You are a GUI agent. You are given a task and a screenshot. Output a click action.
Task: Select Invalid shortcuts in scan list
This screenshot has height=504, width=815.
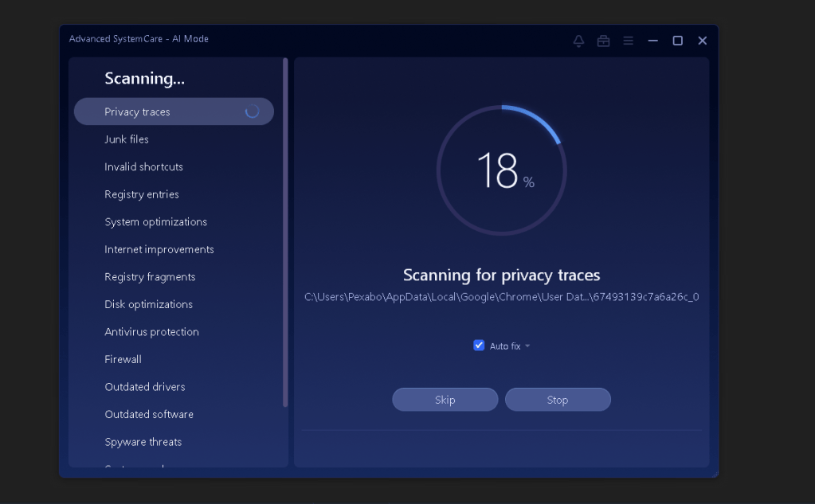(174, 166)
